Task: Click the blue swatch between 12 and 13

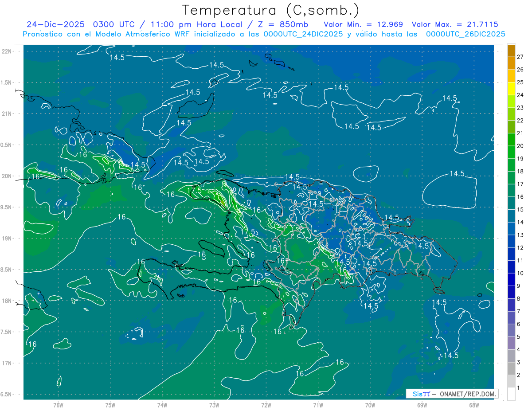Action: (511, 242)
